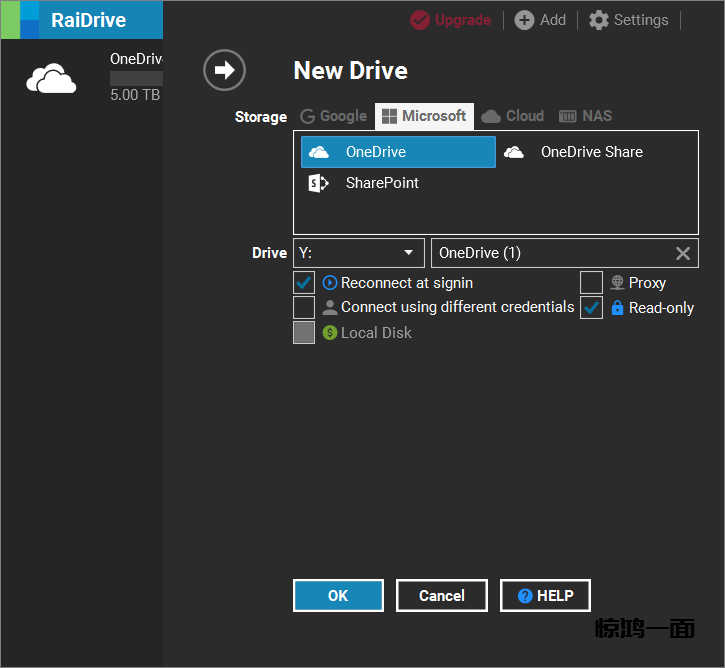Click the OneDrive Share cloud icon
725x668 pixels.
(x=514, y=152)
